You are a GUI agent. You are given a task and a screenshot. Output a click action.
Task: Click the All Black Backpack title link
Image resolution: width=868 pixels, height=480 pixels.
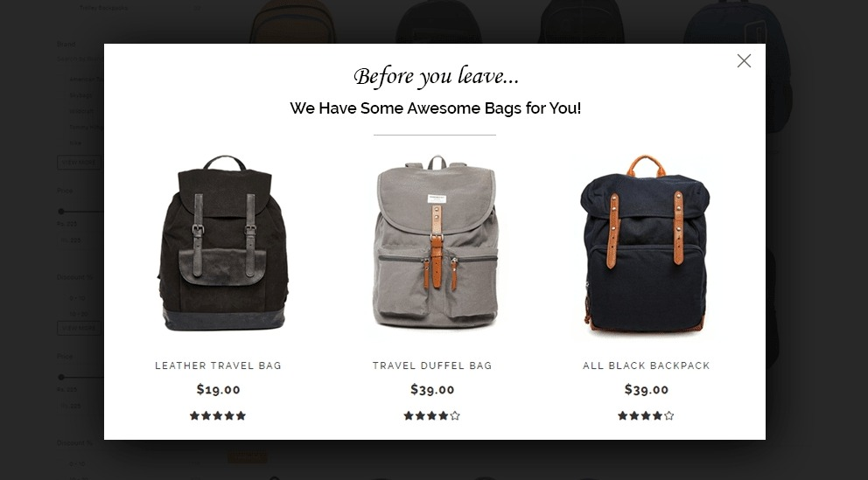coord(646,365)
